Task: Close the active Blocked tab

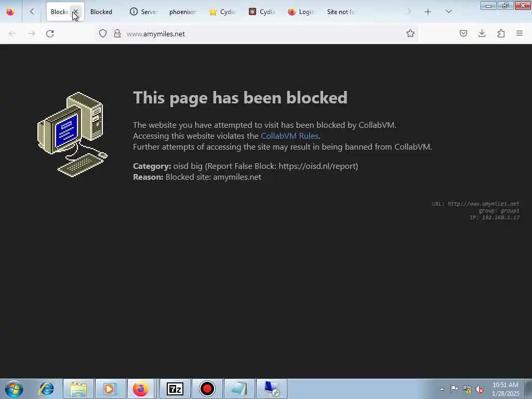Action: [x=76, y=12]
